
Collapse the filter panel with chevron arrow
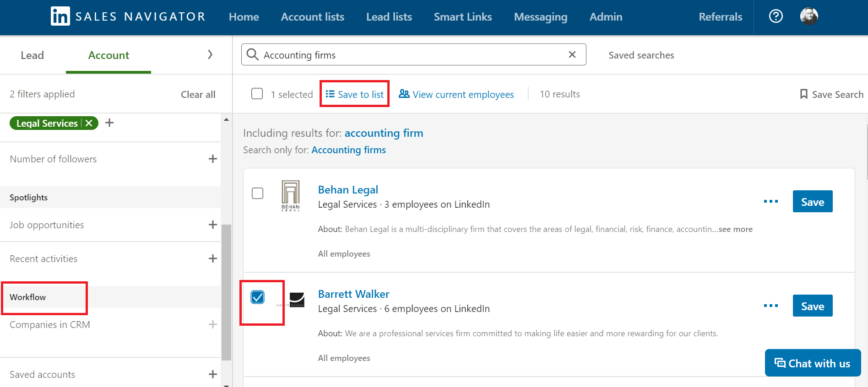[210, 54]
